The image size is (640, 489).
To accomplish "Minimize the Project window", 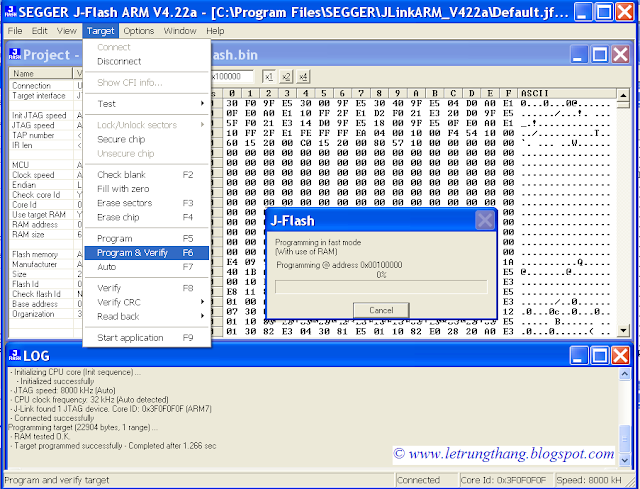I will (577, 54).
